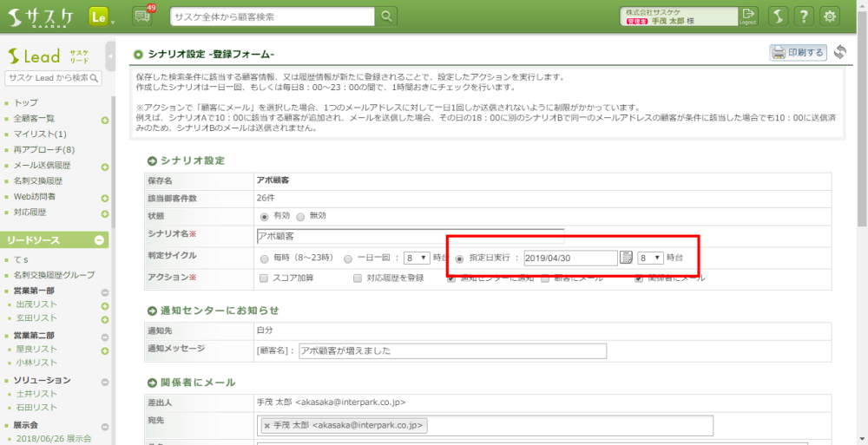Open calendar picker beside 2019/04/30 date
The image size is (868, 445).
626,258
